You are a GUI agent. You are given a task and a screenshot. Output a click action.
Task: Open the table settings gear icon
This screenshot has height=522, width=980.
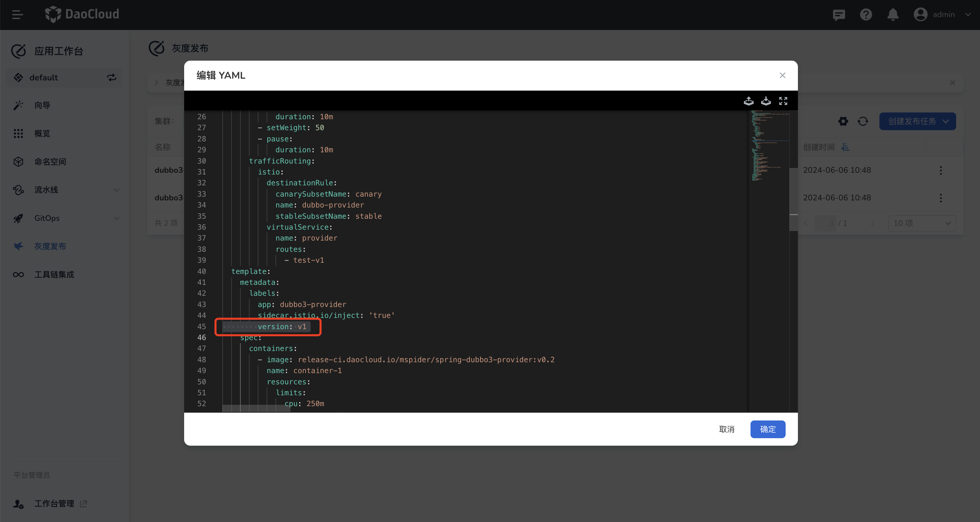tap(843, 121)
